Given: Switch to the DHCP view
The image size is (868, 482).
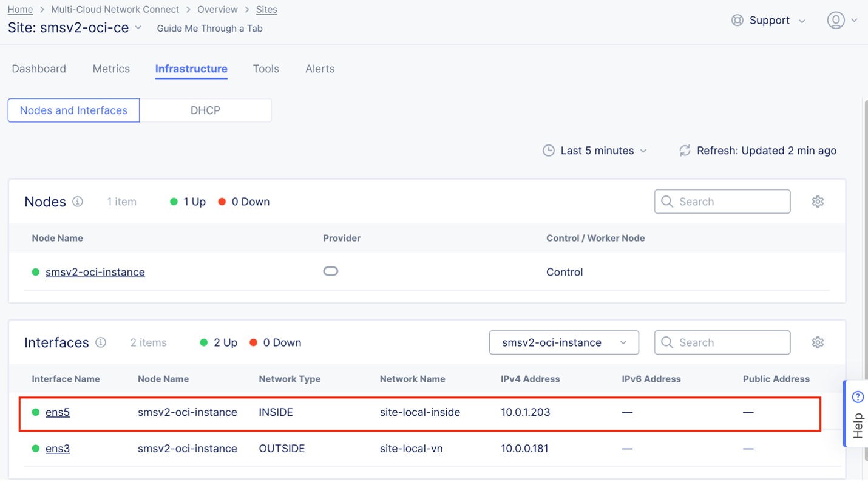Looking at the screenshot, I should click(205, 110).
